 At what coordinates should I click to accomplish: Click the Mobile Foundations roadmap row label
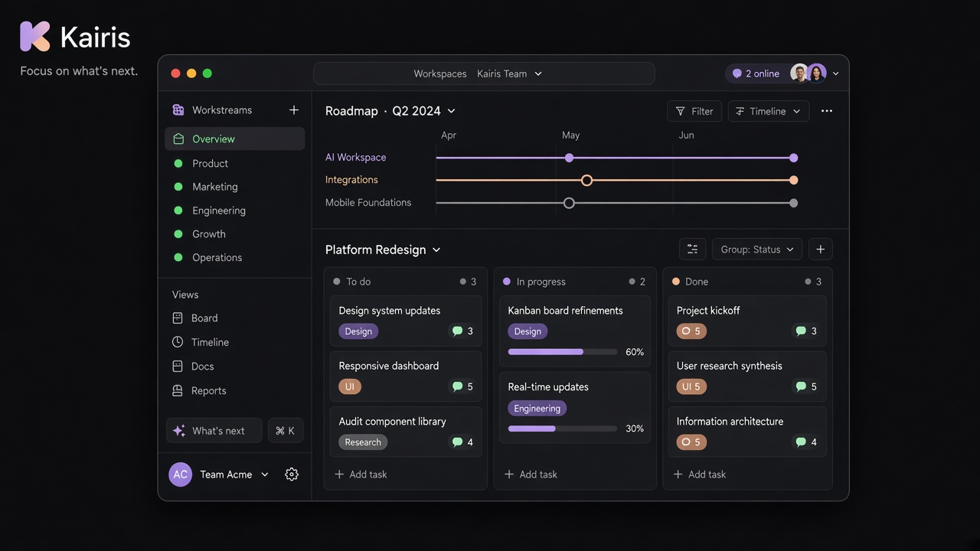pos(368,203)
